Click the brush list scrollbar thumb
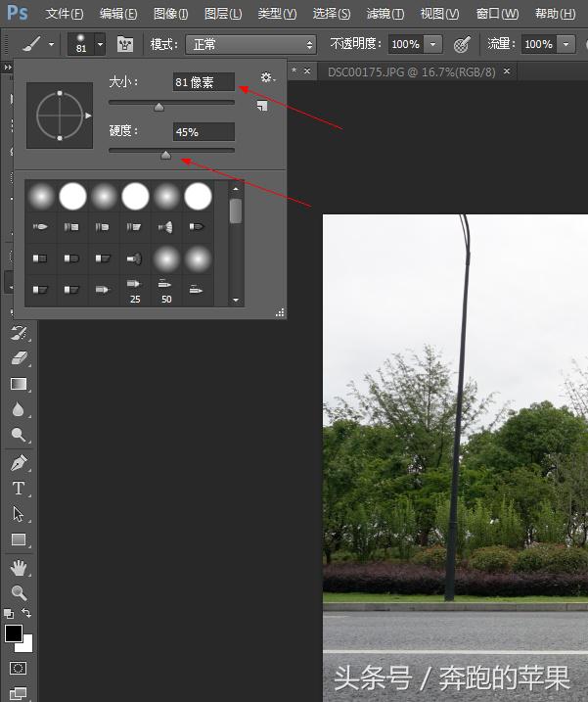Screen dimensions: 588x702 pos(236,211)
